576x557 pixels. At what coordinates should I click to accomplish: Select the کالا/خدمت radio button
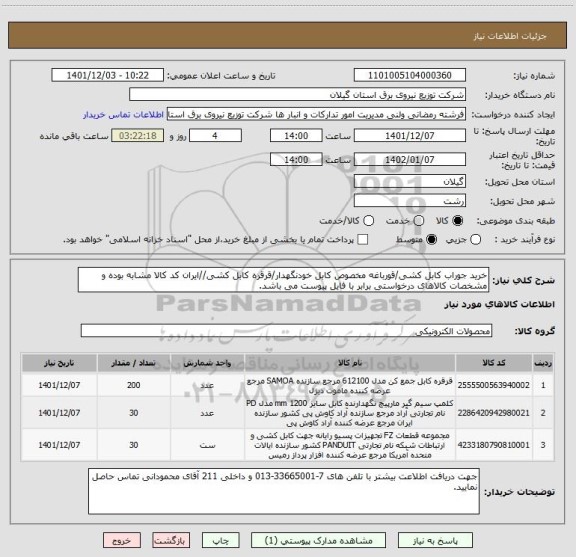pos(368,221)
